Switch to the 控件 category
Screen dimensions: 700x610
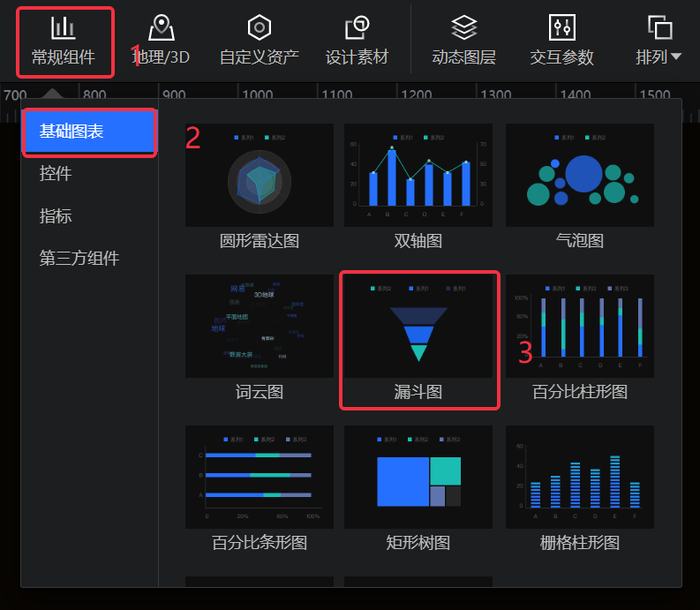click(x=56, y=174)
